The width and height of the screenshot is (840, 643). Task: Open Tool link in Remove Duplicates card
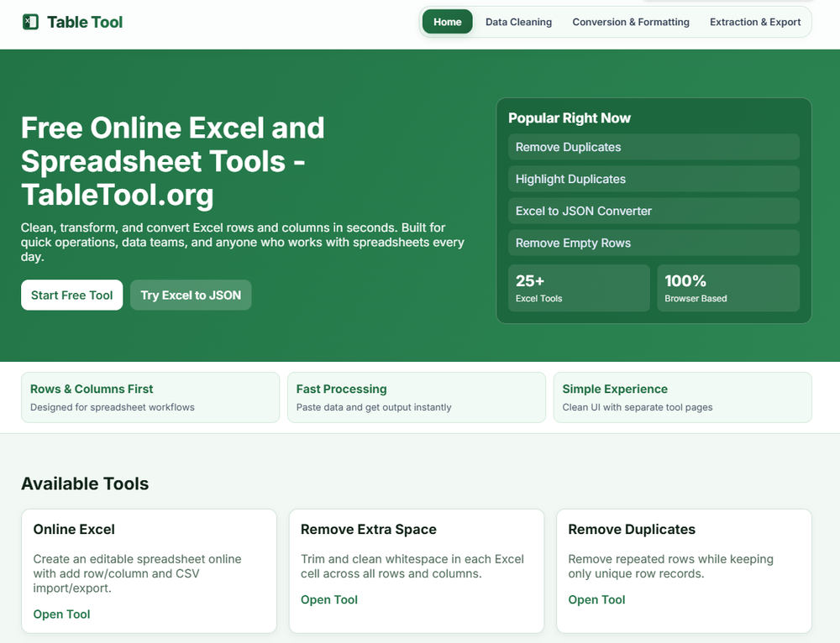596,599
